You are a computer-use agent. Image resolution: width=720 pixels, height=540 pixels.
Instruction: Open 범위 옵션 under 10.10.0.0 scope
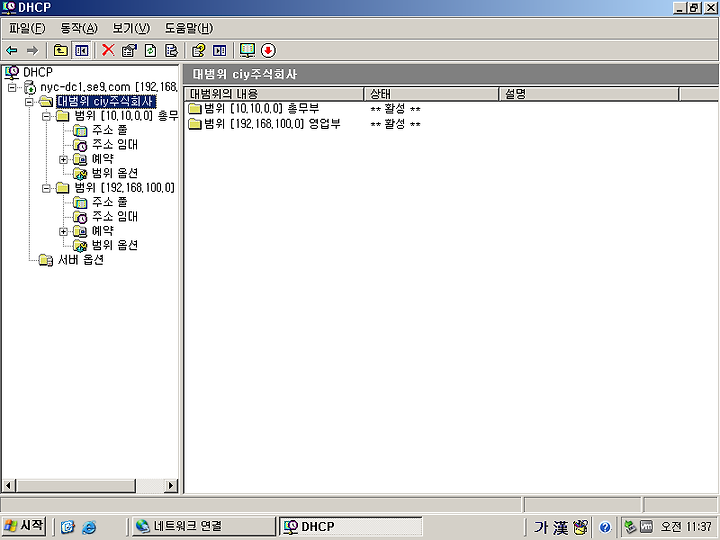[x=115, y=173]
